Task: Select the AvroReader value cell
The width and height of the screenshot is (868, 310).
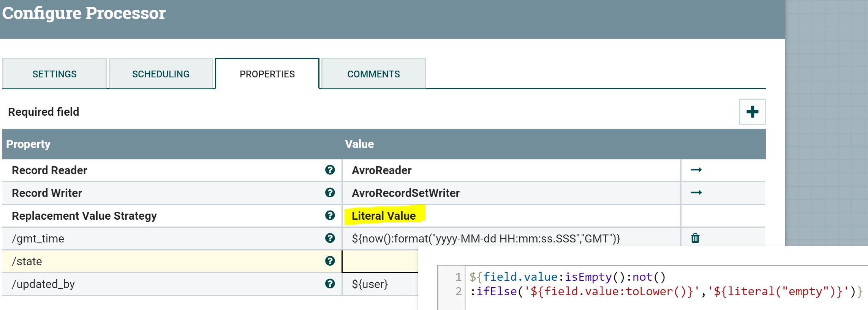Action: pos(511,170)
